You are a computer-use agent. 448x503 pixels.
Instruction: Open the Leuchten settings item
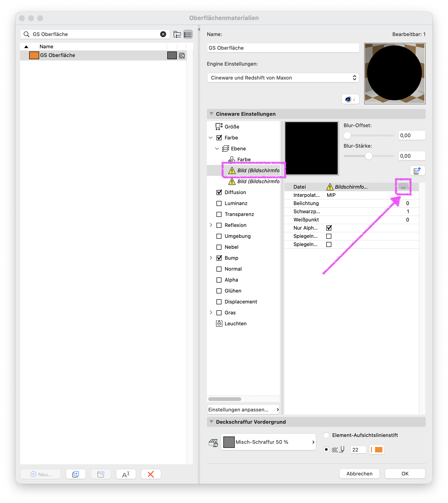(x=231, y=323)
